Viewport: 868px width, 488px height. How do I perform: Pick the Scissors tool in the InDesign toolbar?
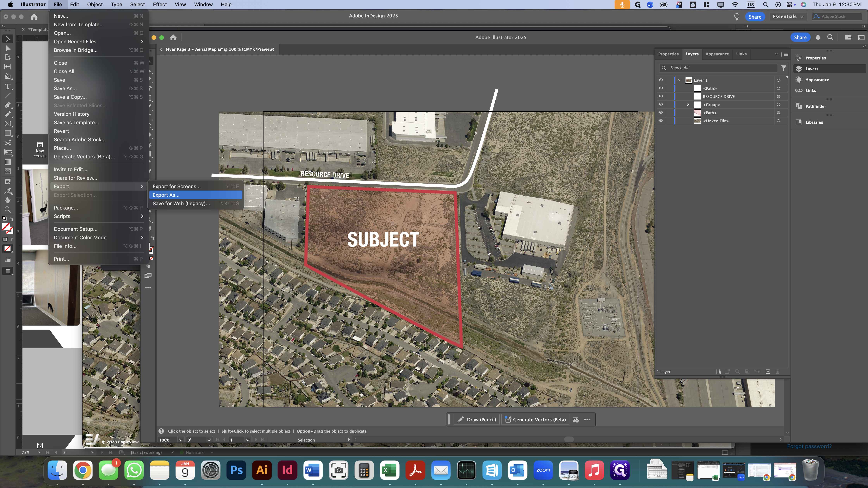click(x=8, y=143)
